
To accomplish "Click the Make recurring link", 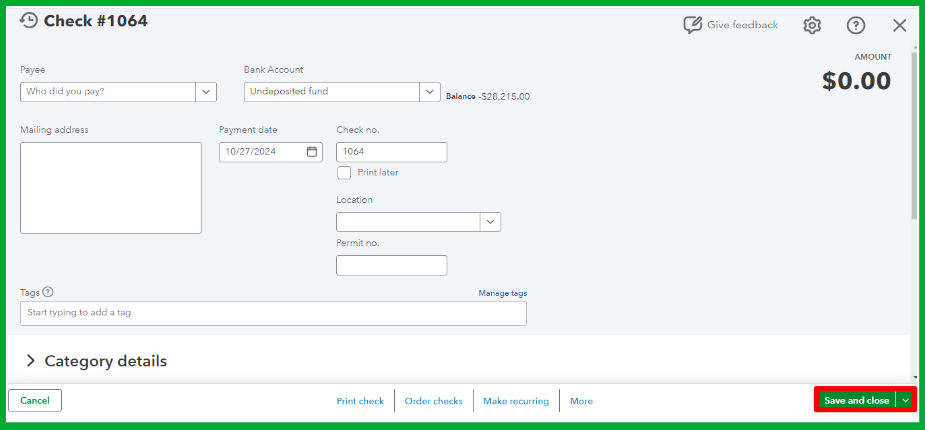I will point(516,401).
